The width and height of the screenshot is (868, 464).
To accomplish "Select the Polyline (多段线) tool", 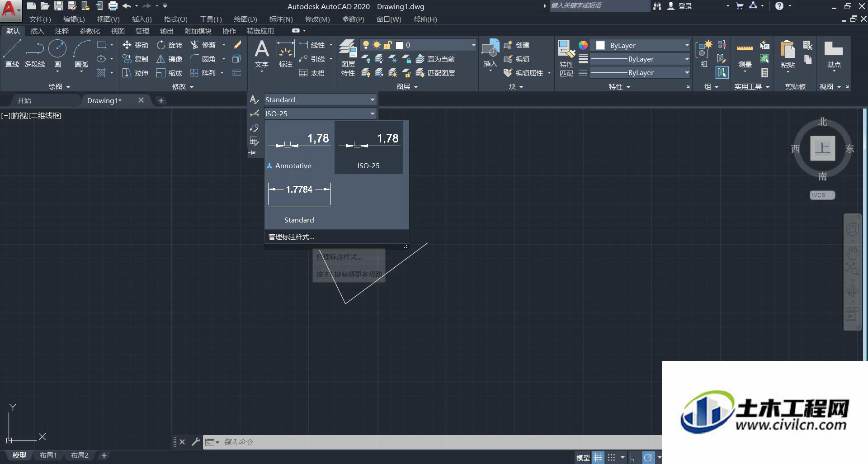I will (35, 53).
